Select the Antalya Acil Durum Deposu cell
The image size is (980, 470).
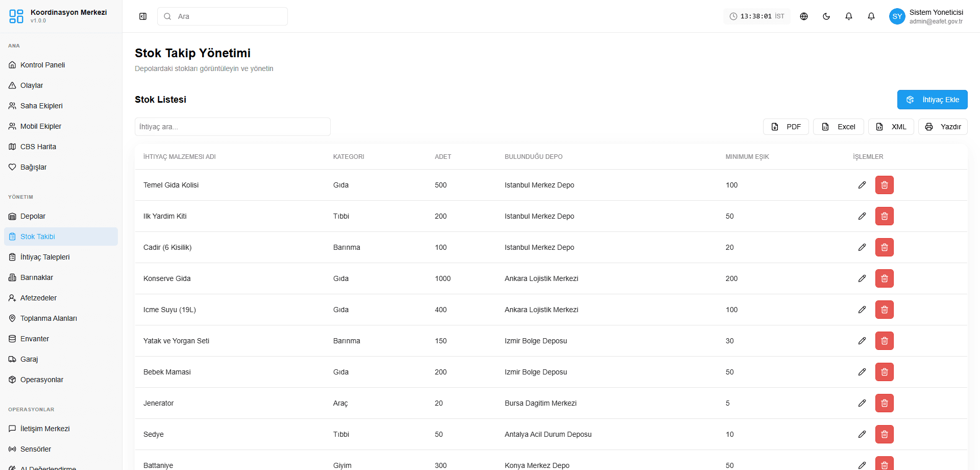(x=548, y=434)
